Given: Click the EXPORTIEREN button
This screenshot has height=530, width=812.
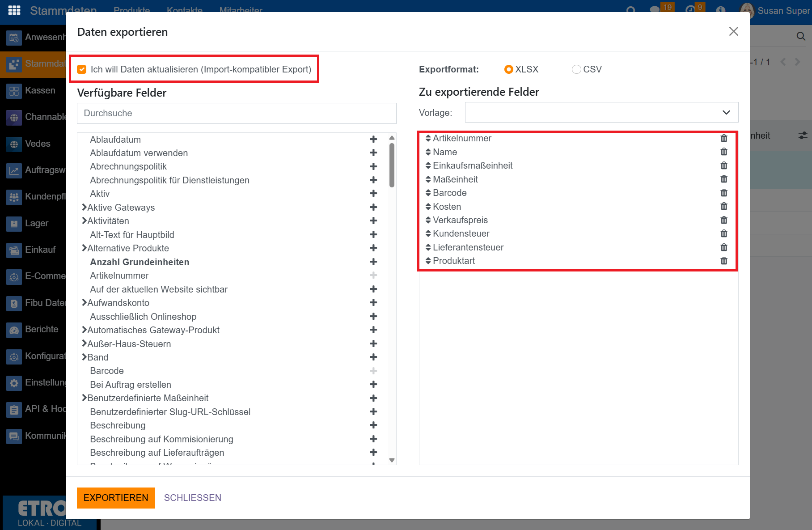Looking at the screenshot, I should point(116,498).
